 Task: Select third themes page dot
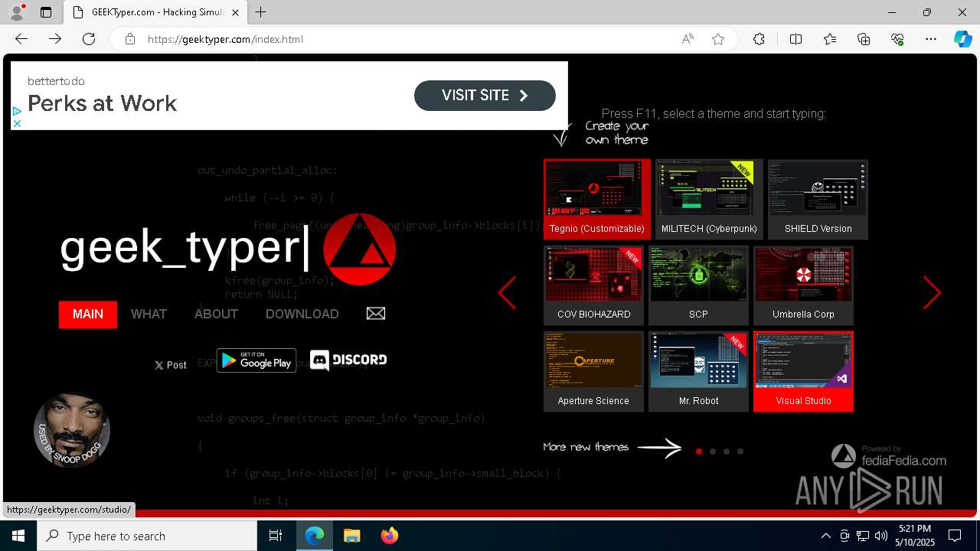point(727,452)
